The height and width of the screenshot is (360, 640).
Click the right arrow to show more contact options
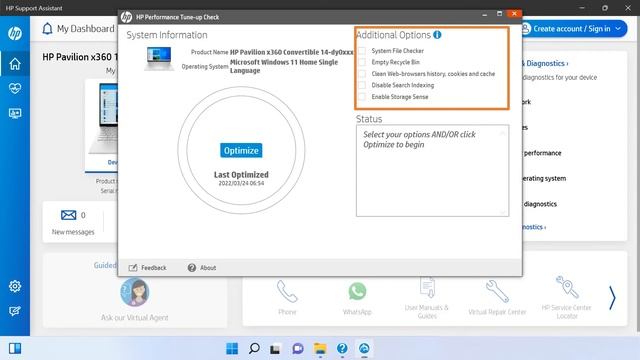point(612,298)
